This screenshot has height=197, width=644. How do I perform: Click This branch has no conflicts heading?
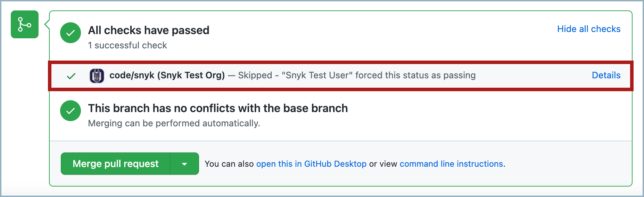click(x=218, y=108)
